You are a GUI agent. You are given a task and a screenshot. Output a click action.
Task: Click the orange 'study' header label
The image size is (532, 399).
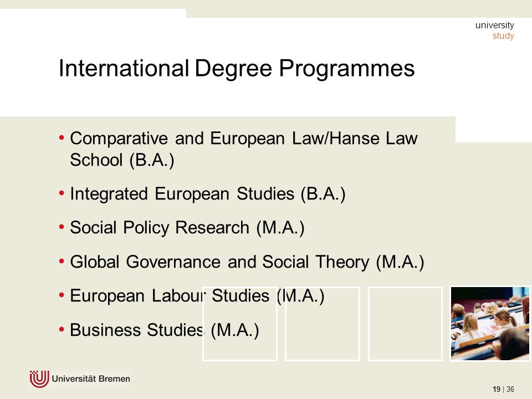[503, 36]
